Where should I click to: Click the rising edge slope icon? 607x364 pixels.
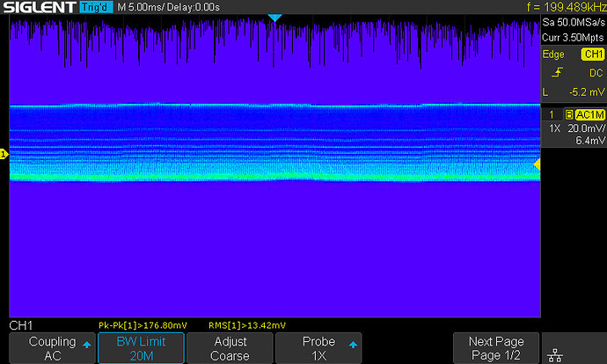pyautogui.click(x=557, y=72)
